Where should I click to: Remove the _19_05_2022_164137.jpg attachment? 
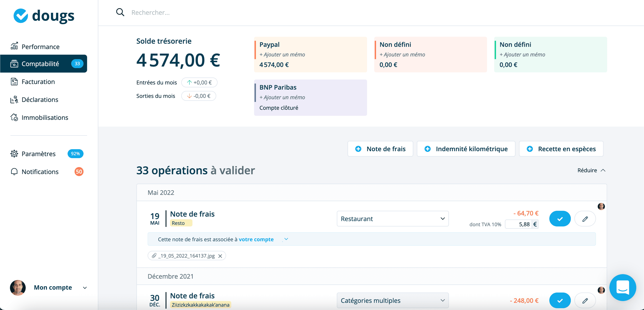point(220,256)
